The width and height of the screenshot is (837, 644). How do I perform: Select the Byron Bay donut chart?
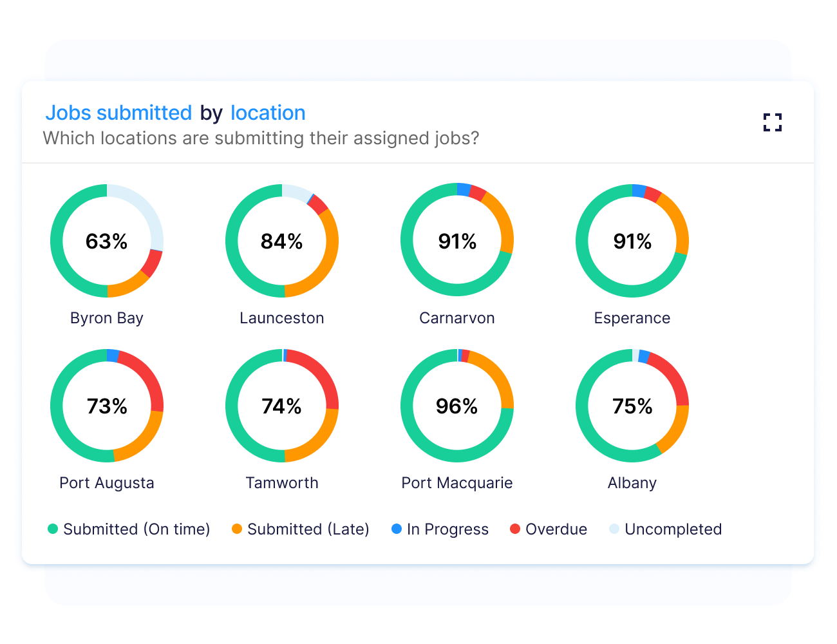[107, 241]
